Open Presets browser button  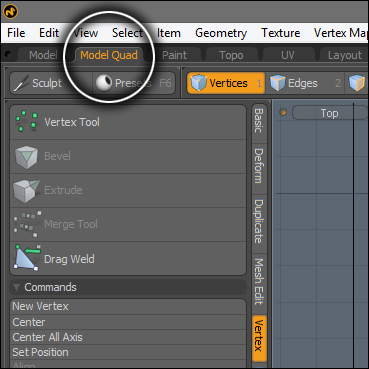pos(133,83)
